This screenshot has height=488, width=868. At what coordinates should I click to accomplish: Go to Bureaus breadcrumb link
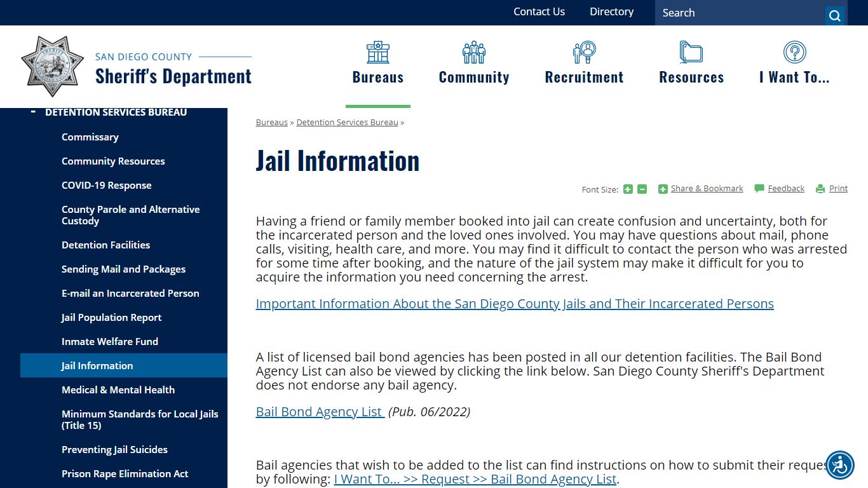[x=272, y=122]
